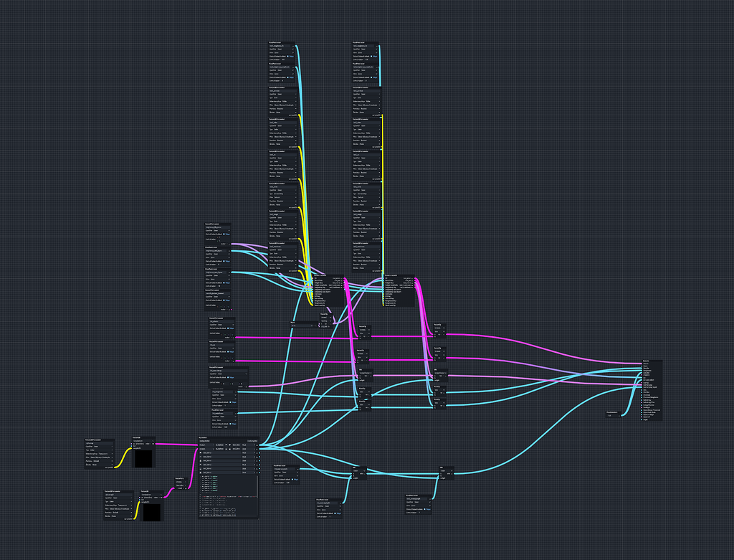Viewport: 734px width, 560px height.
Task: Click the top input port on the far-right output node
Action: [641, 364]
